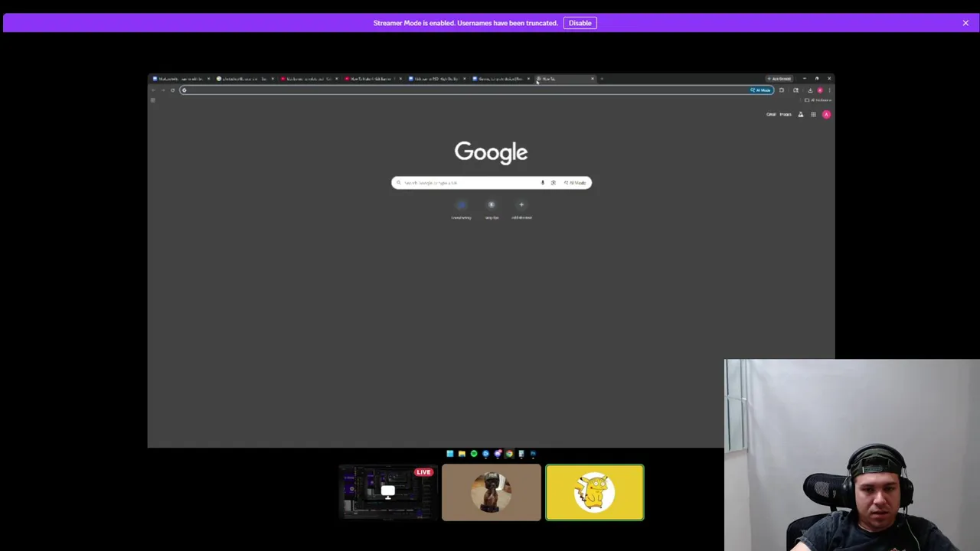Open Google Lens image search icon
Viewport: 980px width, 551px height.
click(553, 182)
